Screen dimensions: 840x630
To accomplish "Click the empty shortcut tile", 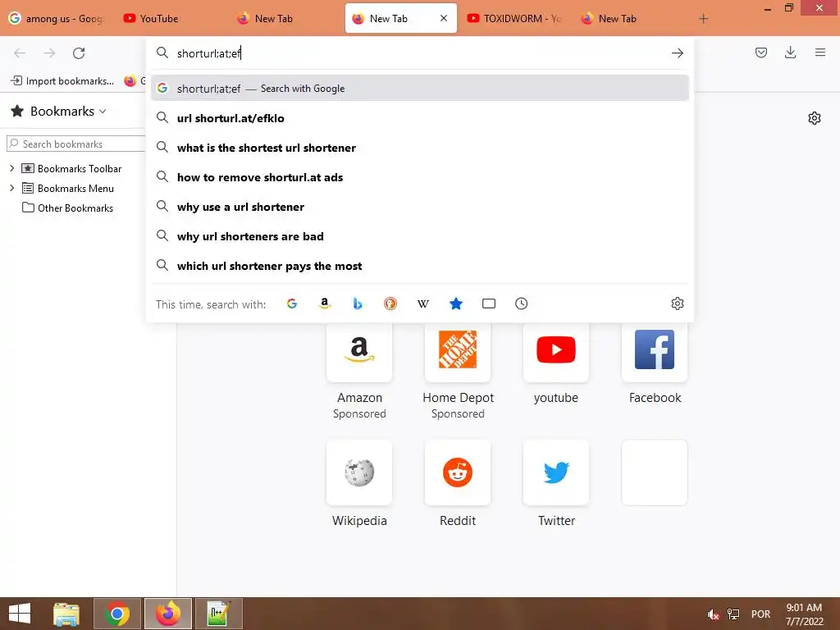I will (x=655, y=472).
